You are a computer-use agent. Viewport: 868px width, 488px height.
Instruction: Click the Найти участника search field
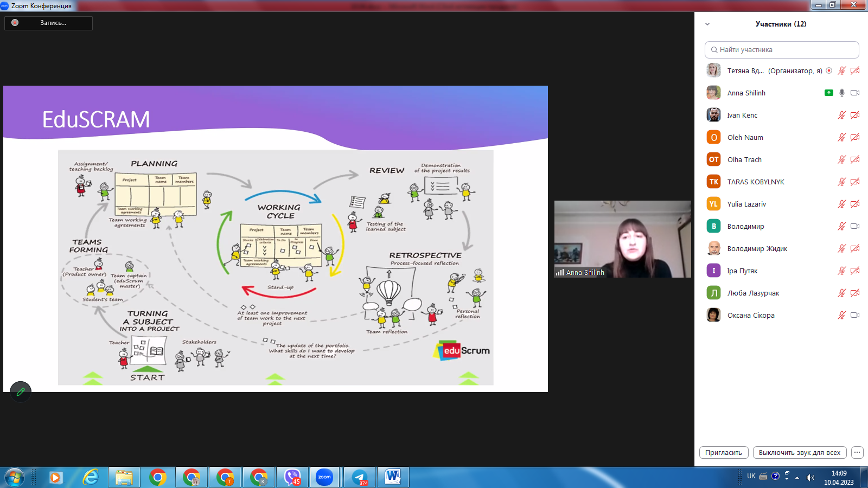point(782,49)
